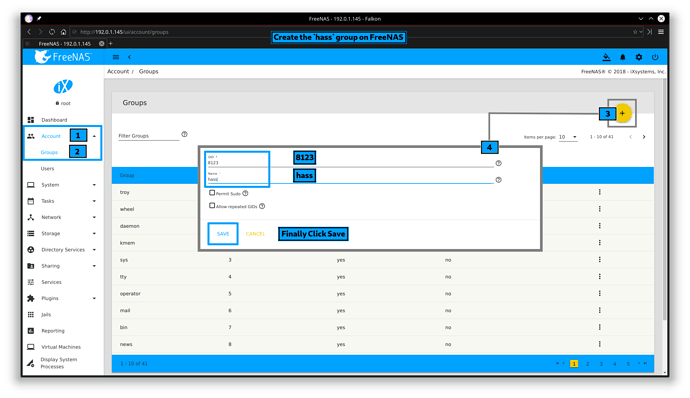
Task: Open the Jails sidebar item
Action: (x=46, y=314)
